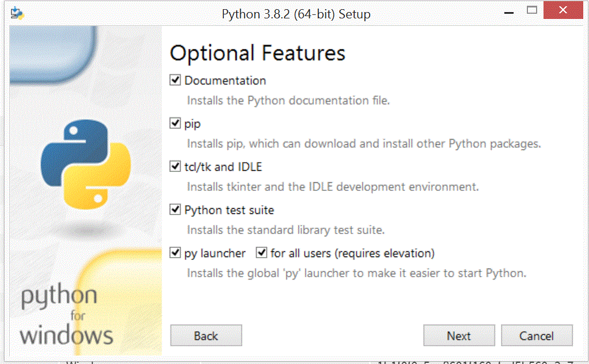Uncheck for all users (requires elevation)

[261, 252]
